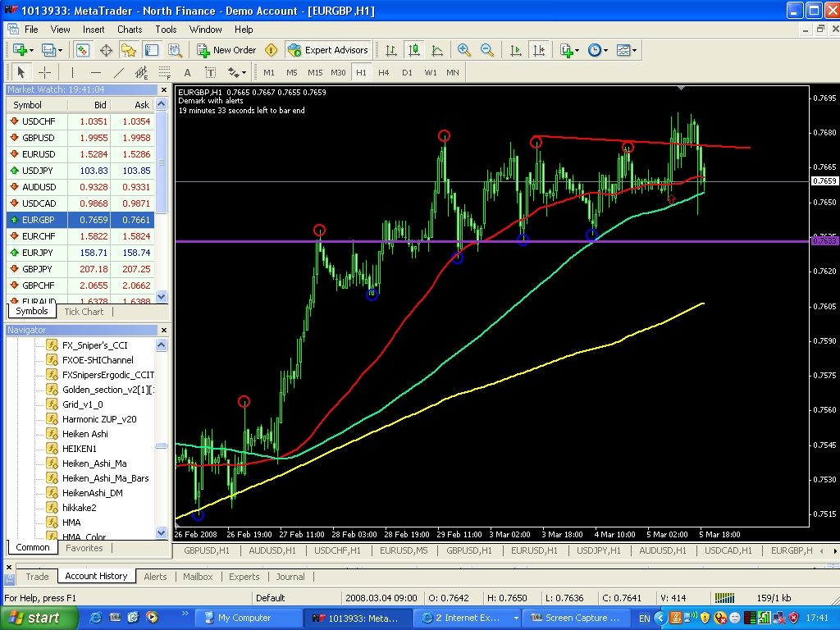Viewport: 840px width, 630px height.
Task: Switch to bar chart icon
Action: (x=391, y=50)
